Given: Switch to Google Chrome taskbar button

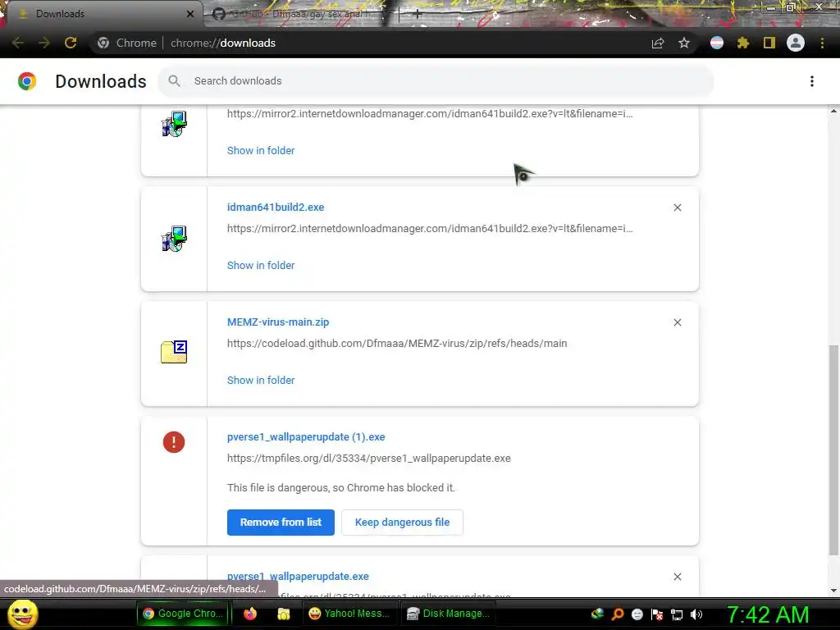Looking at the screenshot, I should click(183, 614).
